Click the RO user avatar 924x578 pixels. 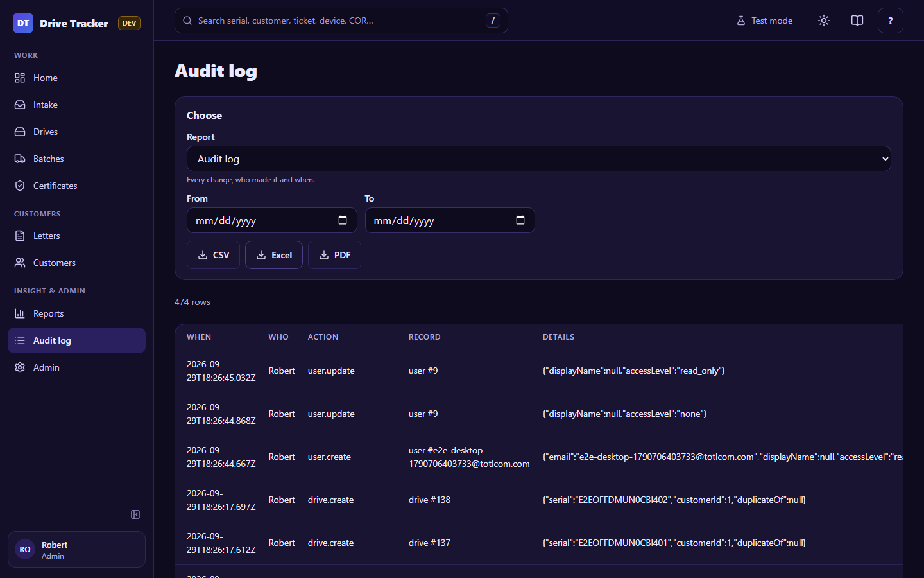coord(25,550)
